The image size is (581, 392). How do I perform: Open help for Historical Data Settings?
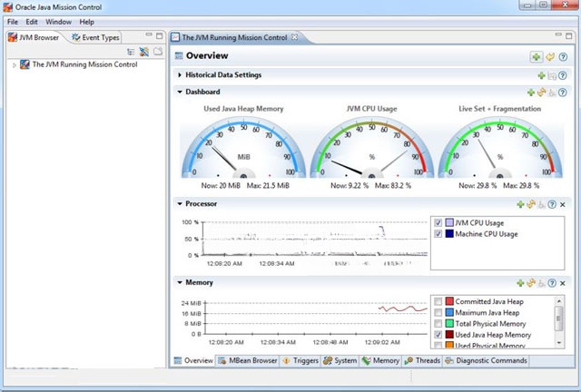[563, 75]
